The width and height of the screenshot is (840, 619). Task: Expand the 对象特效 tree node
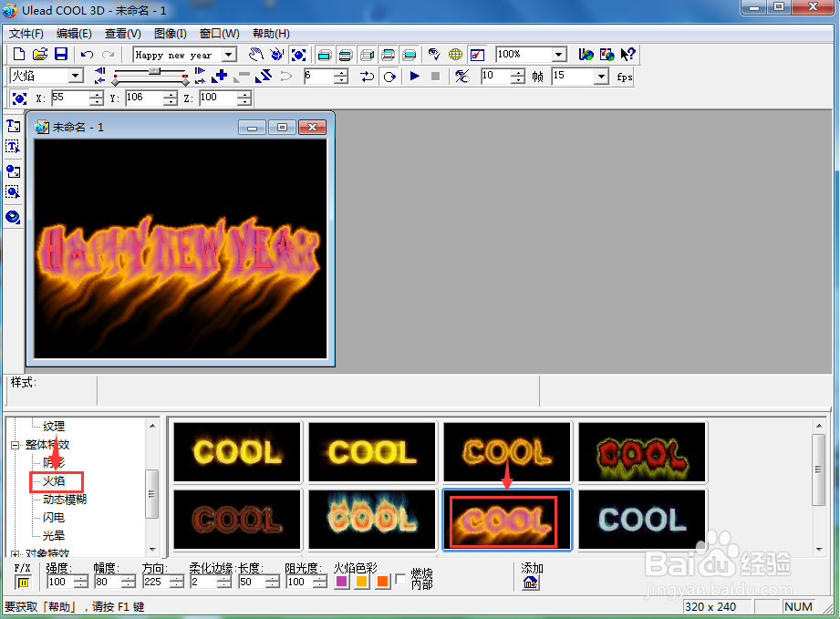pyautogui.click(x=15, y=553)
